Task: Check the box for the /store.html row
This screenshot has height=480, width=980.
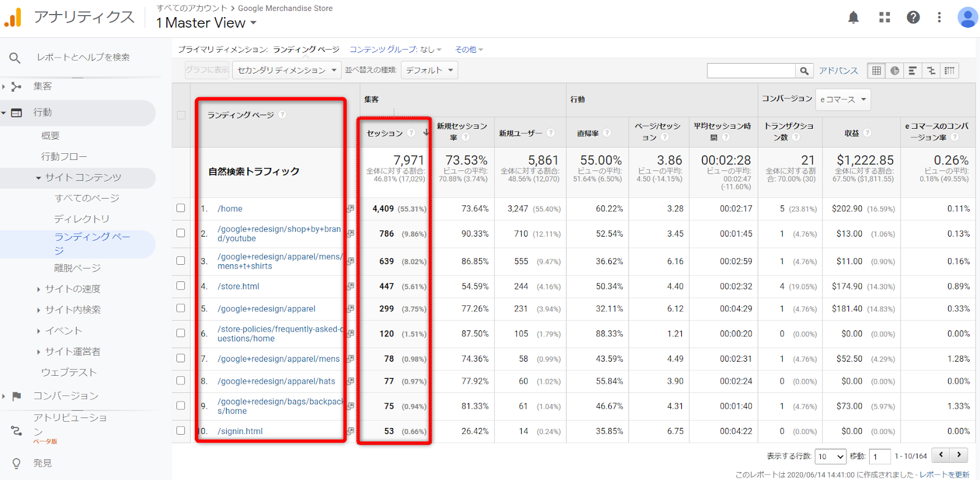Action: click(181, 286)
